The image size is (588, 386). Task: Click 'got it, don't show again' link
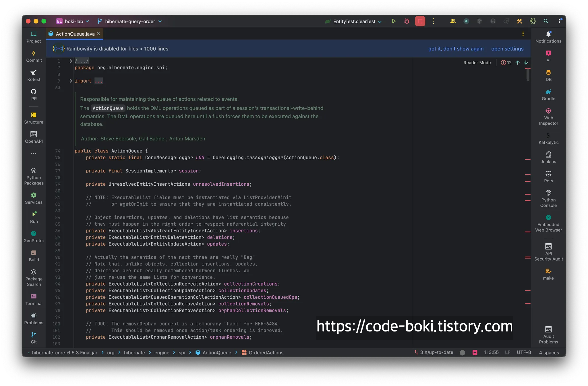coord(456,49)
